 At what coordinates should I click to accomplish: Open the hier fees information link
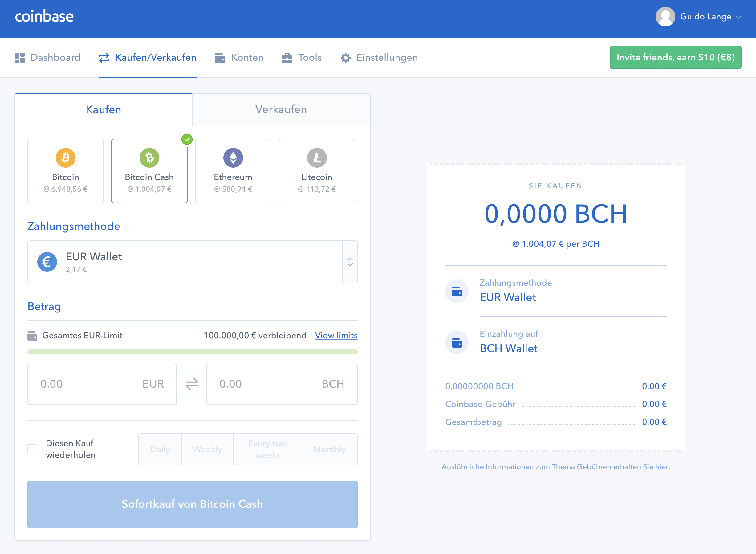tap(661, 467)
